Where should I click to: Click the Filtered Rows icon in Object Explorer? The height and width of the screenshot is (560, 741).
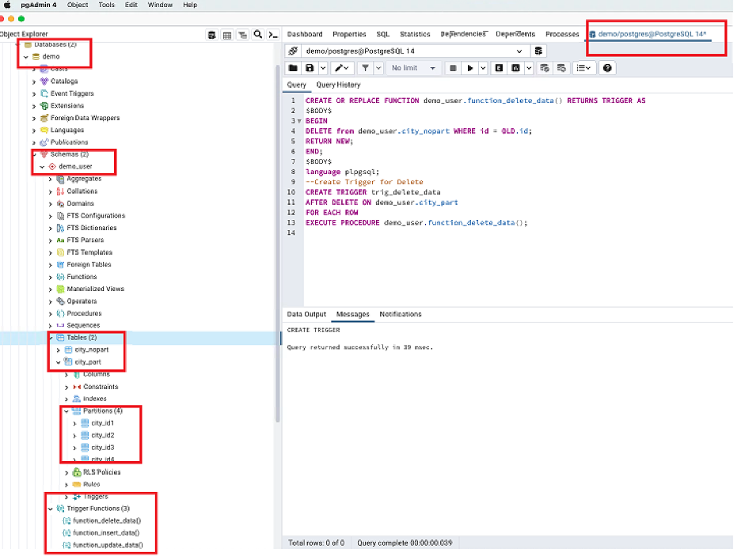pyautogui.click(x=242, y=35)
